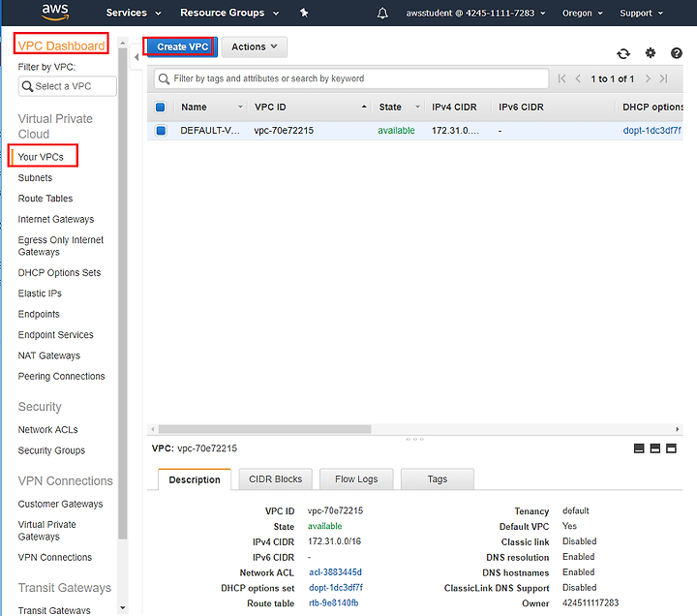Switch to the CIDR Blocks tab
Viewport: 697px width, 616px height.
coord(276,479)
